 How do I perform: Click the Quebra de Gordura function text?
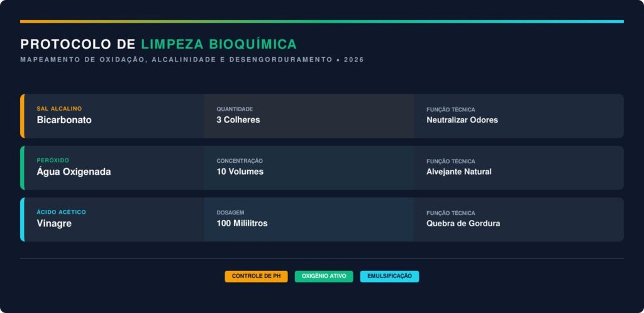(x=464, y=223)
